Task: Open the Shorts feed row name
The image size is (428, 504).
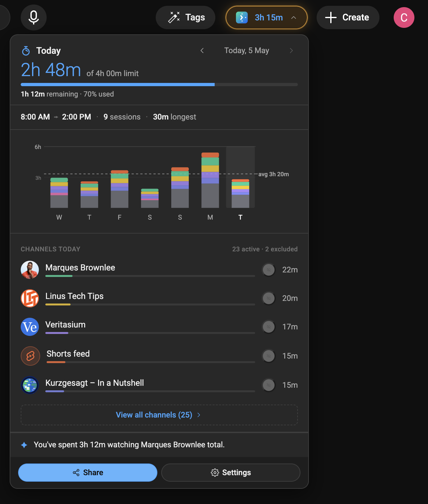Action: [x=68, y=354]
